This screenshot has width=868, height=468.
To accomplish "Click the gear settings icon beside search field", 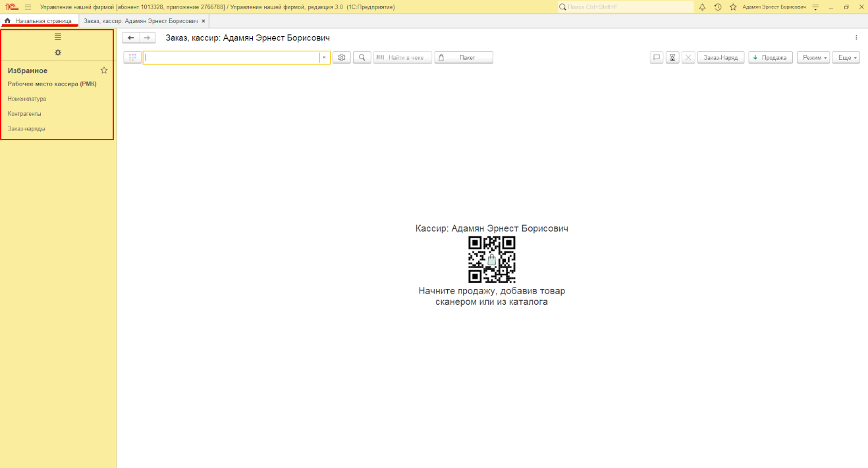I will pyautogui.click(x=342, y=58).
